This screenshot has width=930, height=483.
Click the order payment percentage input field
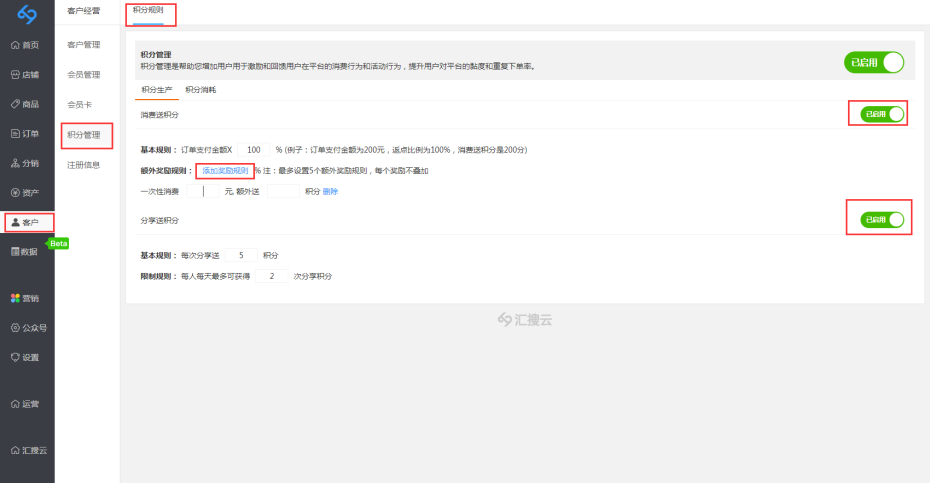coord(254,149)
